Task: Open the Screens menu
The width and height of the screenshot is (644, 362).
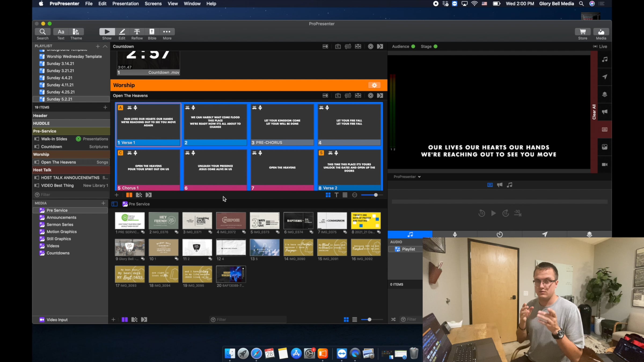Action: [x=153, y=4]
